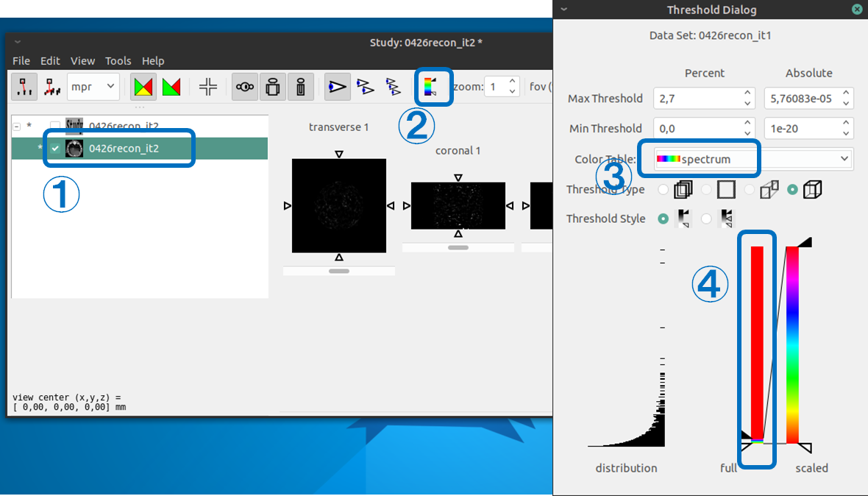Image resolution: width=868 pixels, height=496 pixels.
Task: Open Study window menu chevron
Action: click(x=18, y=42)
